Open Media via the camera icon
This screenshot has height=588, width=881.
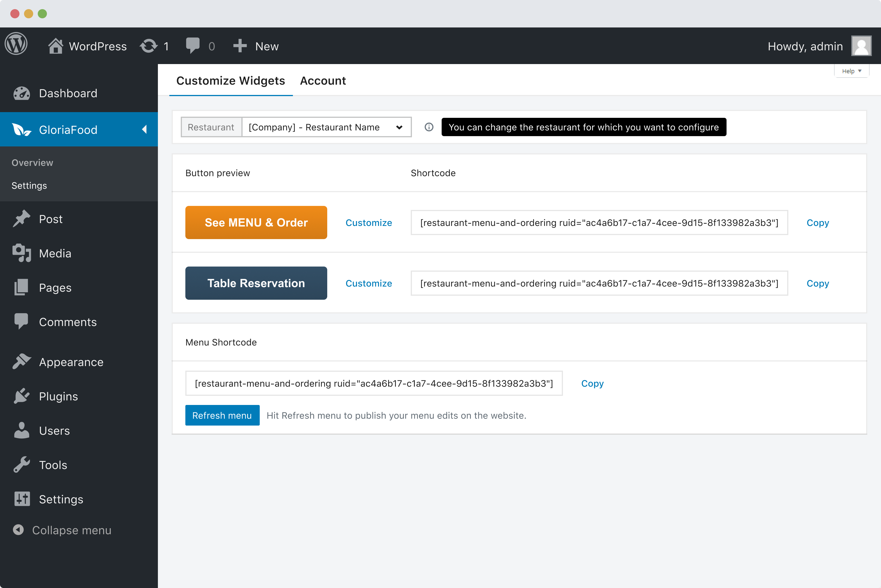tap(21, 253)
